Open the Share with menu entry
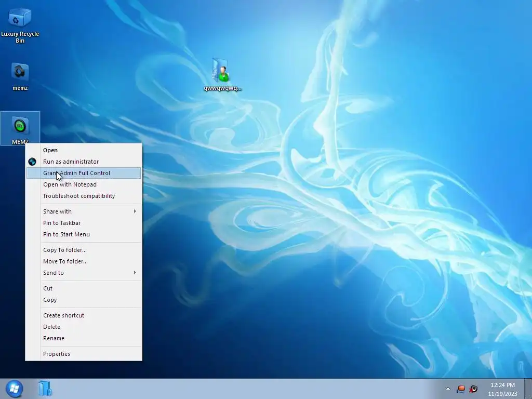This screenshot has height=399, width=532. coord(84,211)
